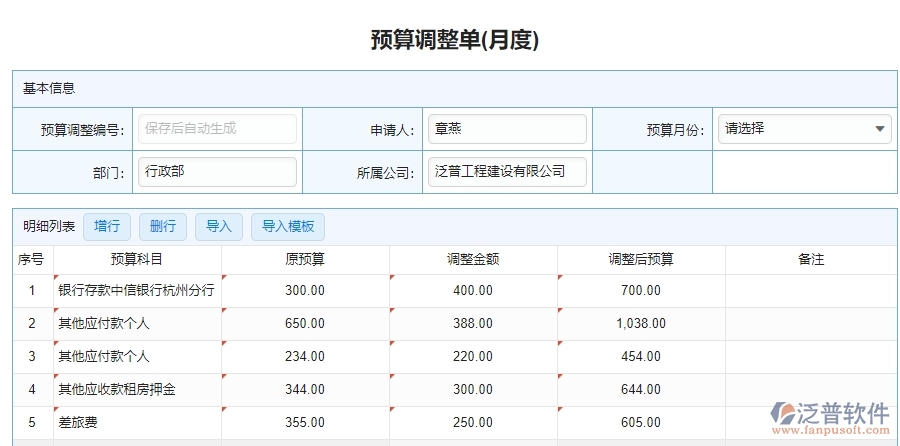Image resolution: width=900 pixels, height=446 pixels.
Task: Select 银行存款中信银行杭州分行 budget item cell
Action: click(137, 291)
